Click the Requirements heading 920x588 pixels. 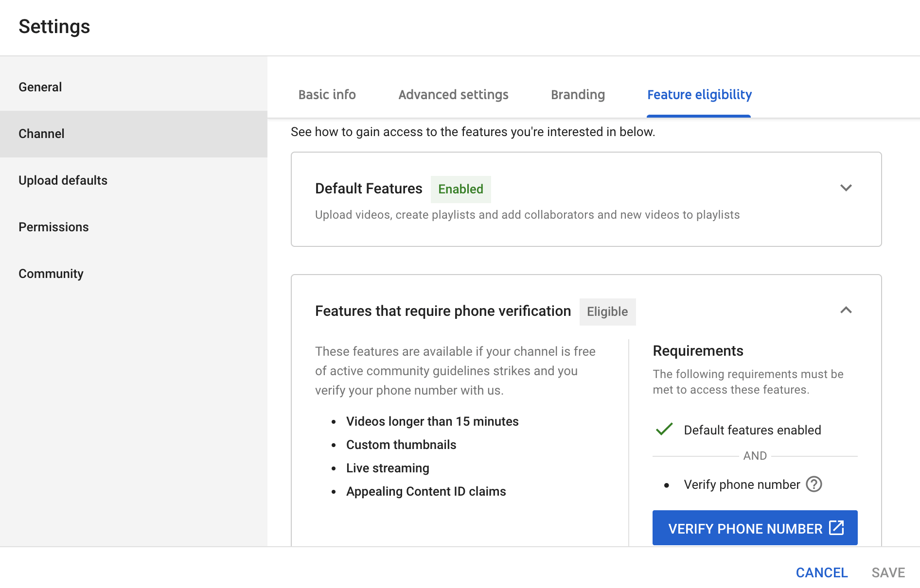click(698, 351)
